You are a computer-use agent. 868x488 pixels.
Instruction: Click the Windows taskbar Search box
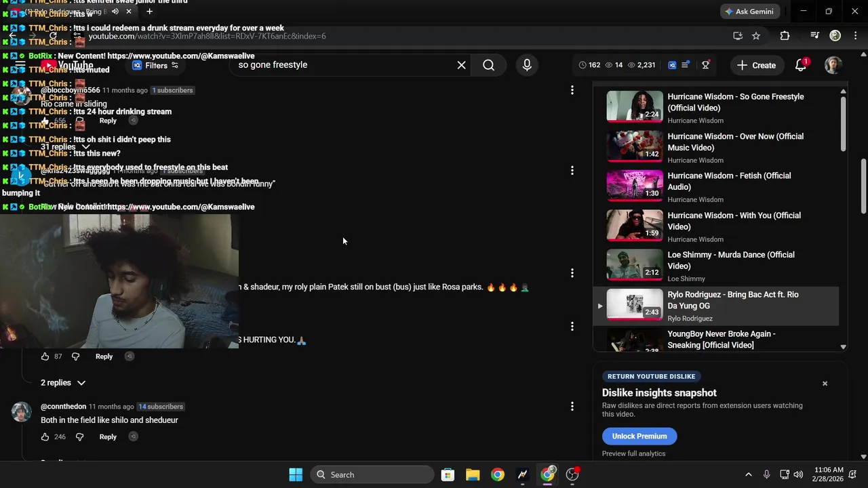pos(372,474)
